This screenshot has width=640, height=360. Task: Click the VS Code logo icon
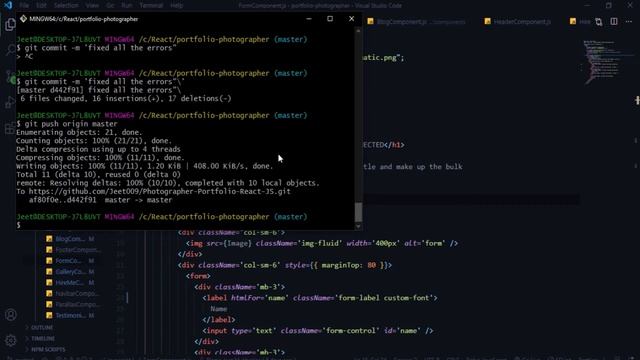click(8, 5)
